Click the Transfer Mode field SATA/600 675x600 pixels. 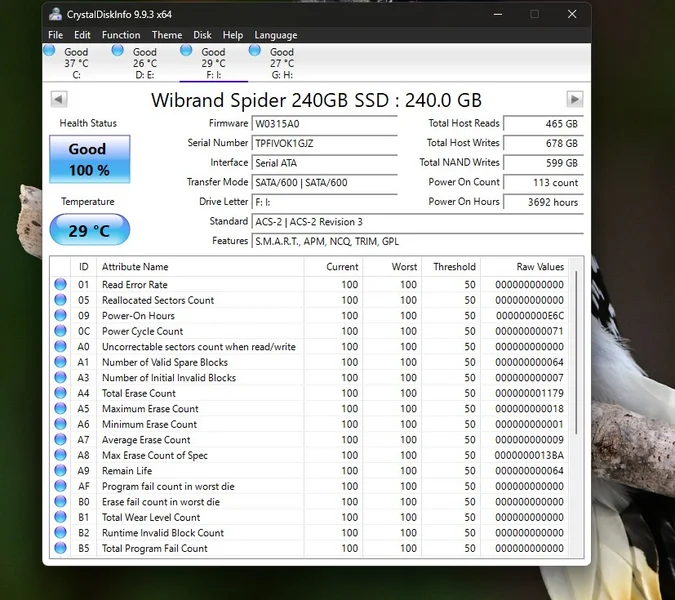(324, 182)
